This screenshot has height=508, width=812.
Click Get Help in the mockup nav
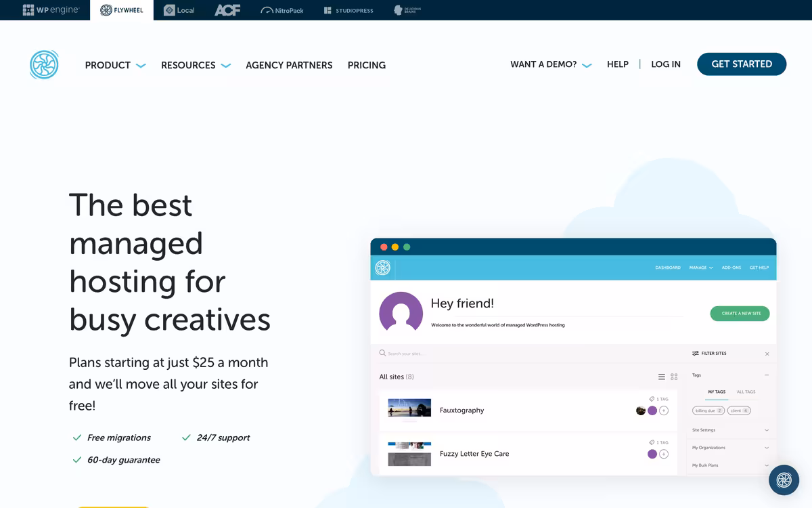759,268
